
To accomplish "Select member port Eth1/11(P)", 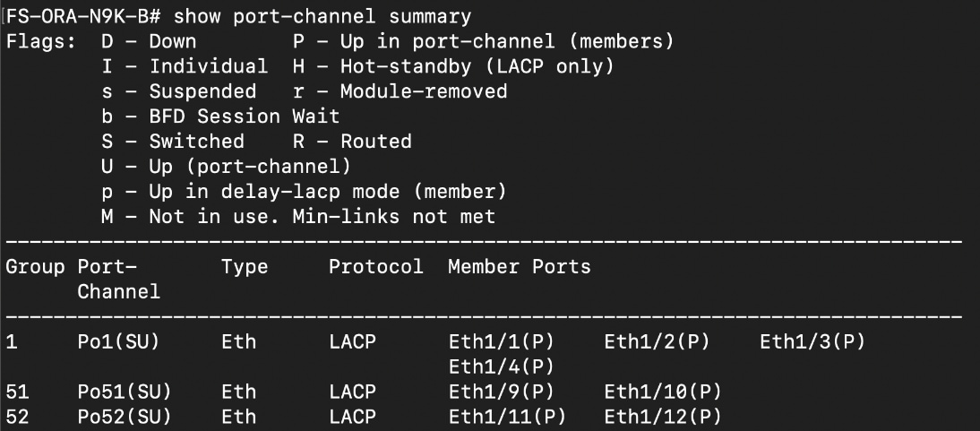I will click(507, 417).
